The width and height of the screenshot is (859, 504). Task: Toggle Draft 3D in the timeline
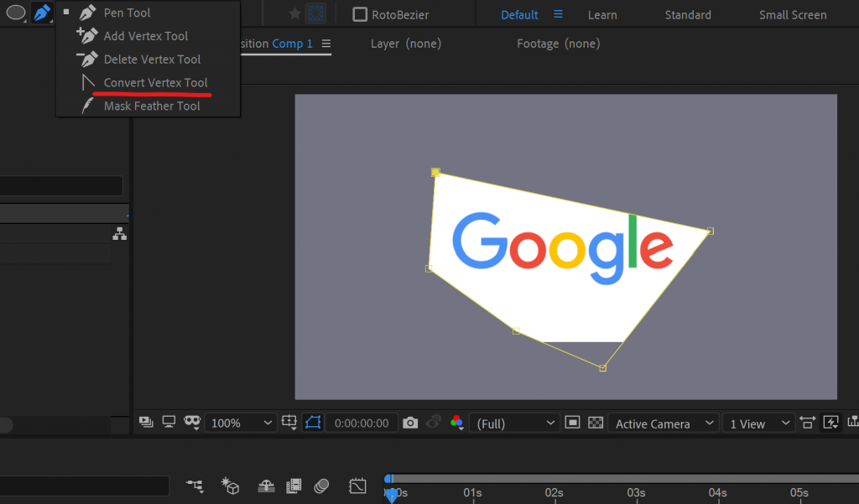[230, 486]
